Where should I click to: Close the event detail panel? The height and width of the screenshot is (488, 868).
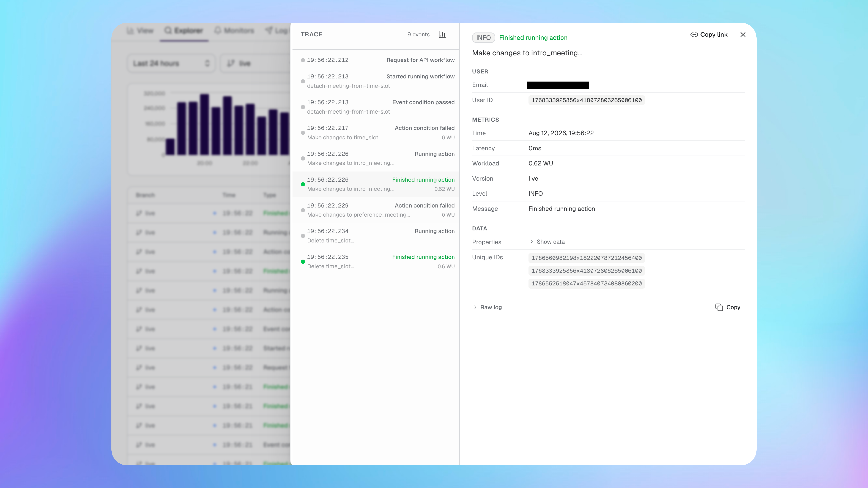point(743,34)
